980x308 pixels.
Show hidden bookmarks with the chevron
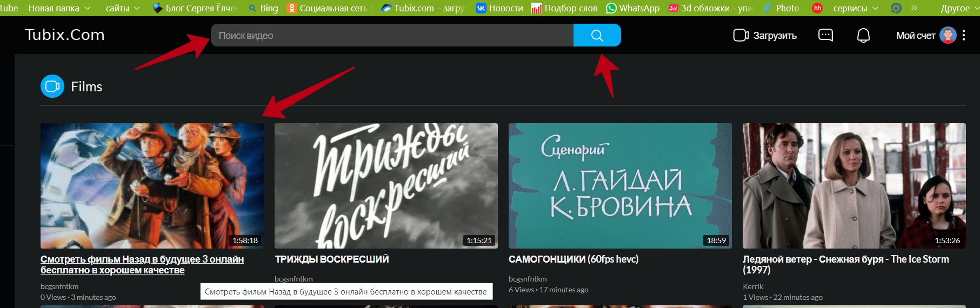[x=914, y=8]
